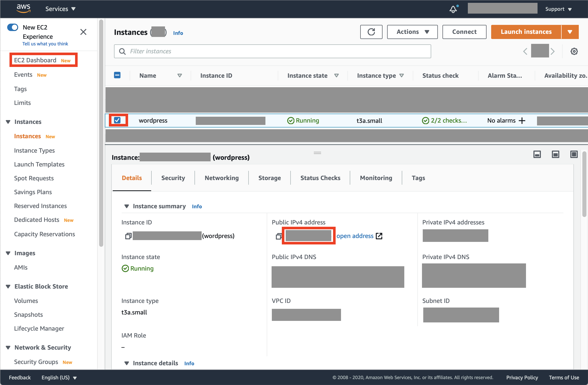Click the Filter instances search field
This screenshot has height=385, width=588.
coord(273,51)
